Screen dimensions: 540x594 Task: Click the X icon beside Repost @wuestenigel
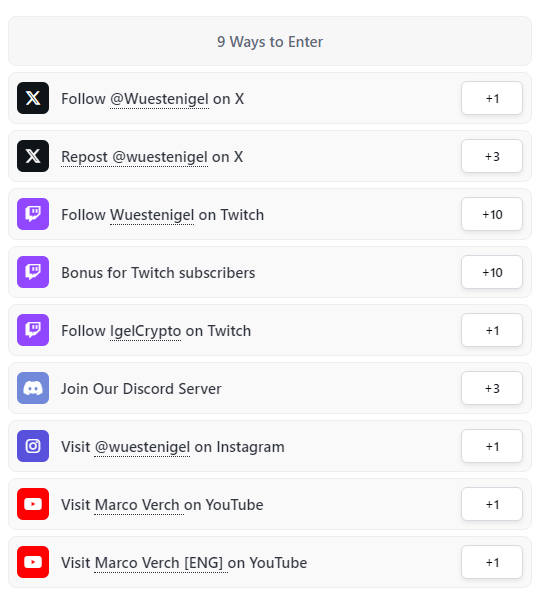[33, 156]
